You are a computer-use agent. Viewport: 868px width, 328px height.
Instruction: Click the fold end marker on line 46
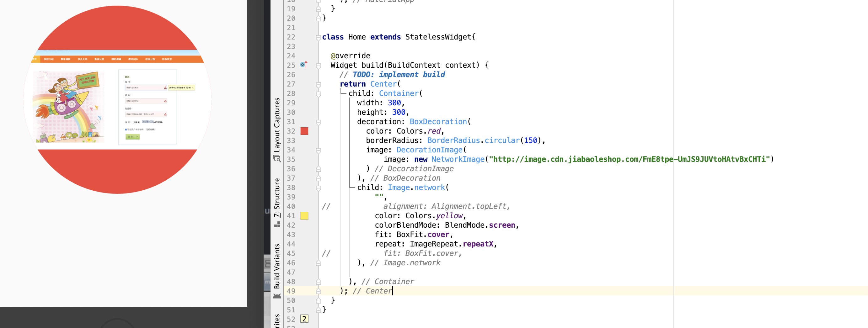coord(319,263)
